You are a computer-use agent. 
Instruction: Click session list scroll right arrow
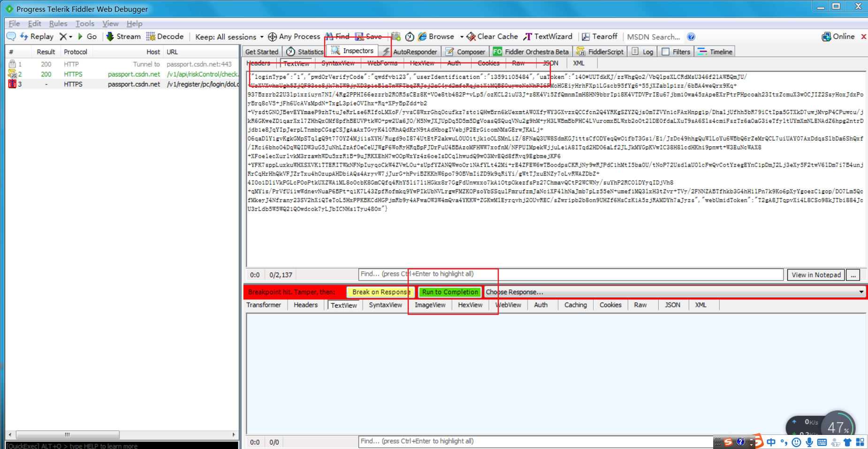(x=234, y=434)
